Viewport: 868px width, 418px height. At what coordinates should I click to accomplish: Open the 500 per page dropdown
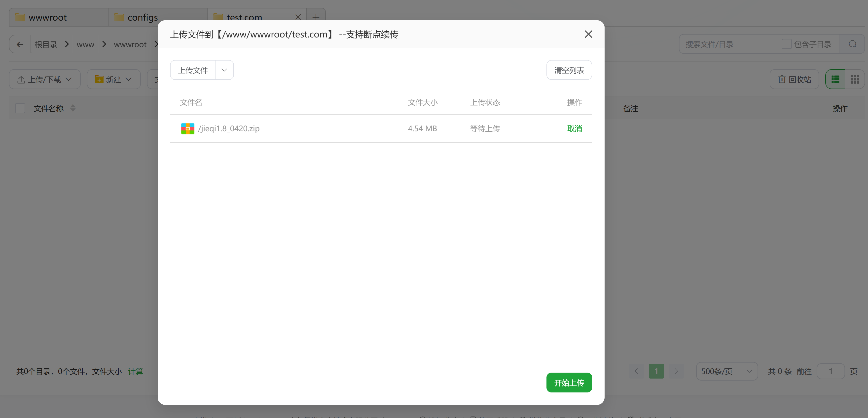point(726,371)
